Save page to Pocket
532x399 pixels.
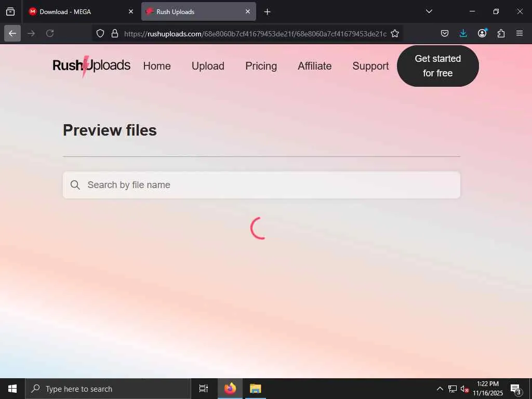tap(445, 33)
